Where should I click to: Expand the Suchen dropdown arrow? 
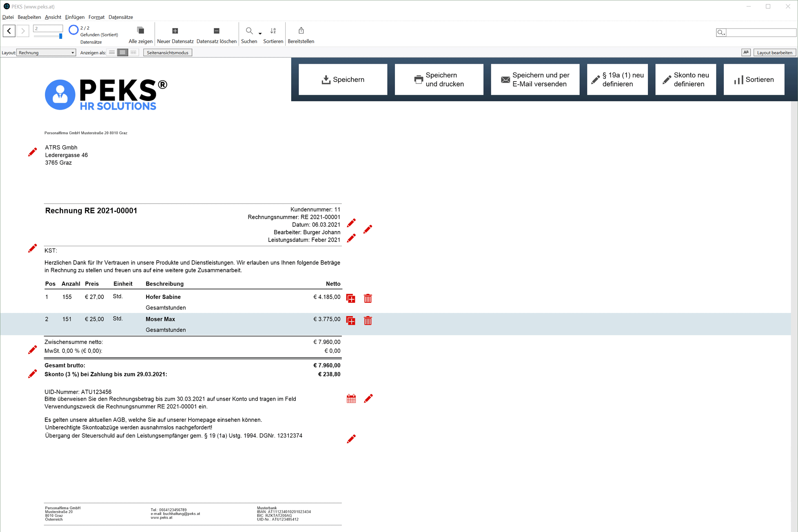coord(260,33)
